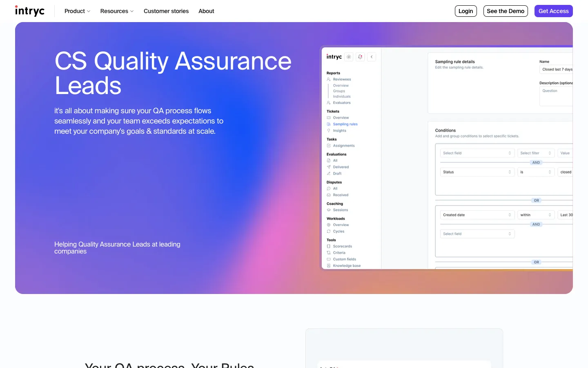Click the Get Access button
Screen dimensions: 588x368
(554, 11)
